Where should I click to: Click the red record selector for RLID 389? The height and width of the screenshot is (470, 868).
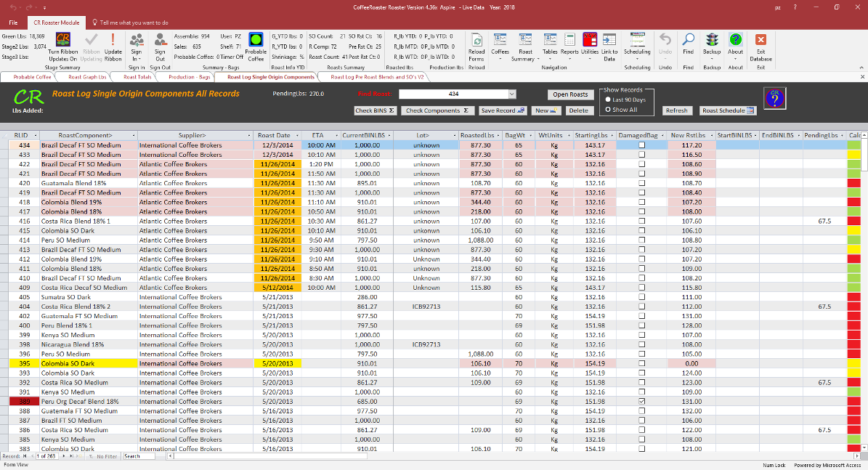coord(24,402)
